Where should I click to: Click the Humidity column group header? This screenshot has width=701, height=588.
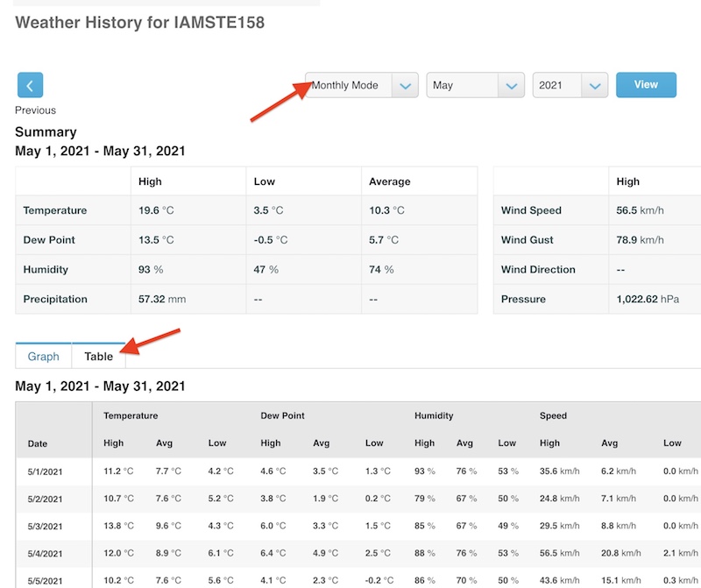[434, 415]
